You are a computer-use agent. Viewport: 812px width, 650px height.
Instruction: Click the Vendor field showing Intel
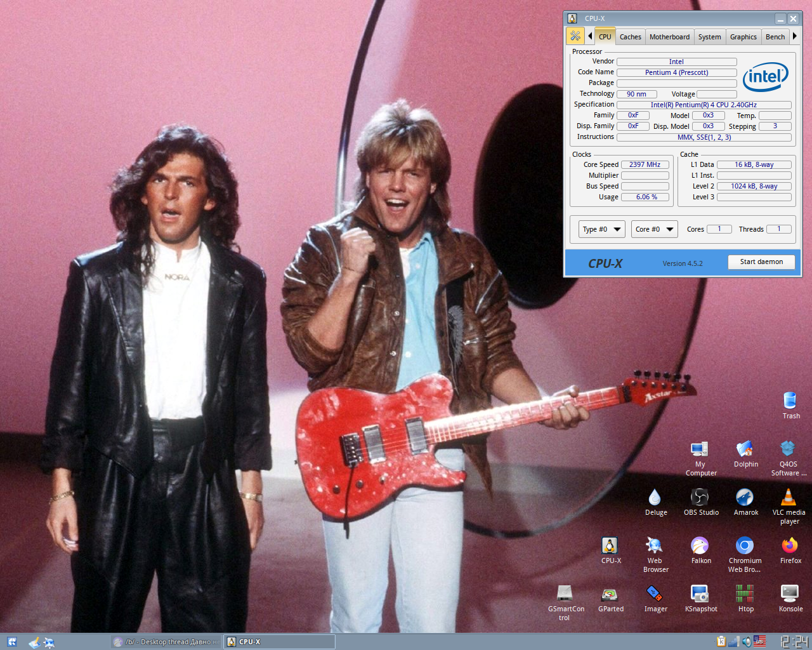pos(676,62)
